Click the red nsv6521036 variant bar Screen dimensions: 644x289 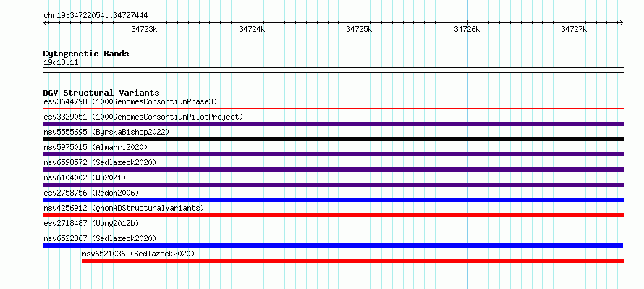coord(353,261)
